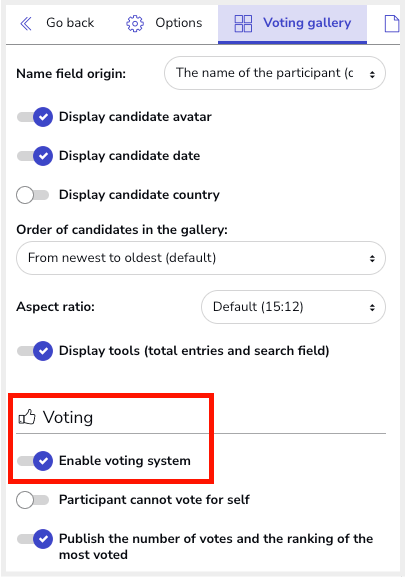The height and width of the screenshot is (577, 405).
Task: Toggle Publish the number of votes option
Action: click(x=35, y=539)
